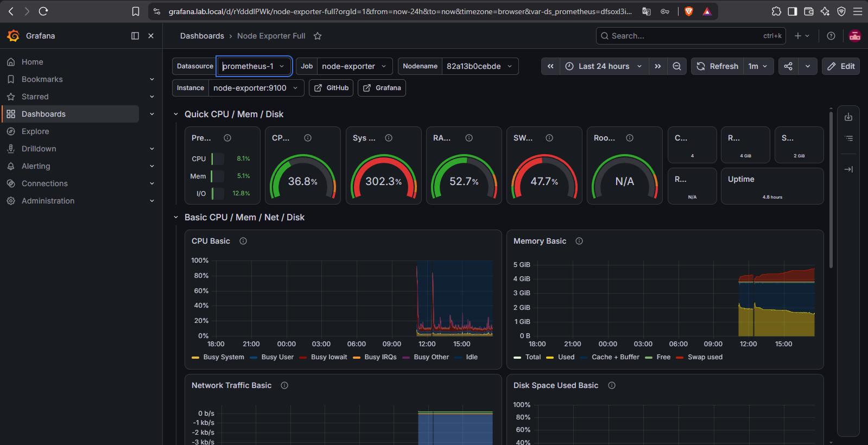Close the sidebar menu with X
This screenshot has width=868, height=445.
point(151,36)
